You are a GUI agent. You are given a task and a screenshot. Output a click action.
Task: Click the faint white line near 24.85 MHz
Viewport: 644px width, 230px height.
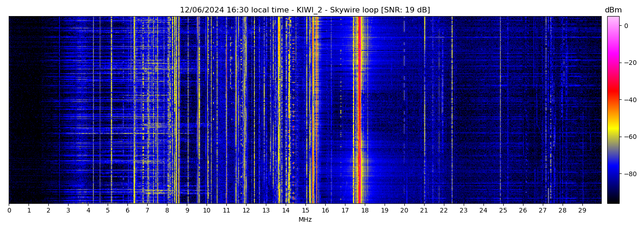pos(500,110)
